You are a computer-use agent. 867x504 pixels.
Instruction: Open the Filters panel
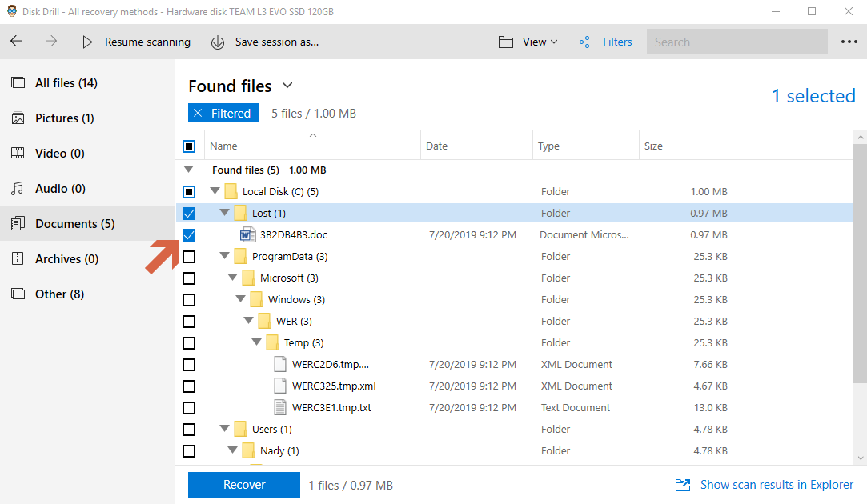click(605, 42)
